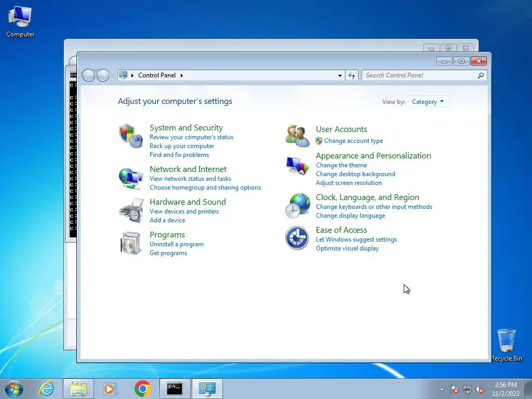532x399 pixels.
Task: Click the search magnifier in Control Panel
Action: 481,75
